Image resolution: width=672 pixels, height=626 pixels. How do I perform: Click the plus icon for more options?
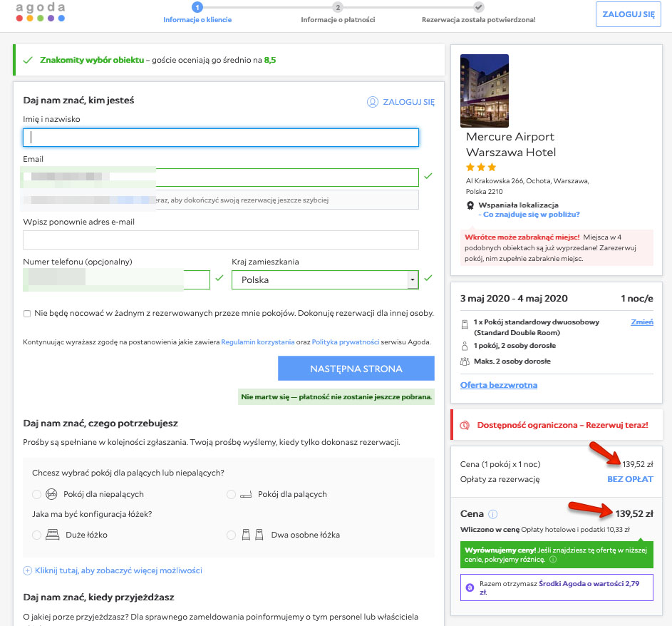coord(27,570)
